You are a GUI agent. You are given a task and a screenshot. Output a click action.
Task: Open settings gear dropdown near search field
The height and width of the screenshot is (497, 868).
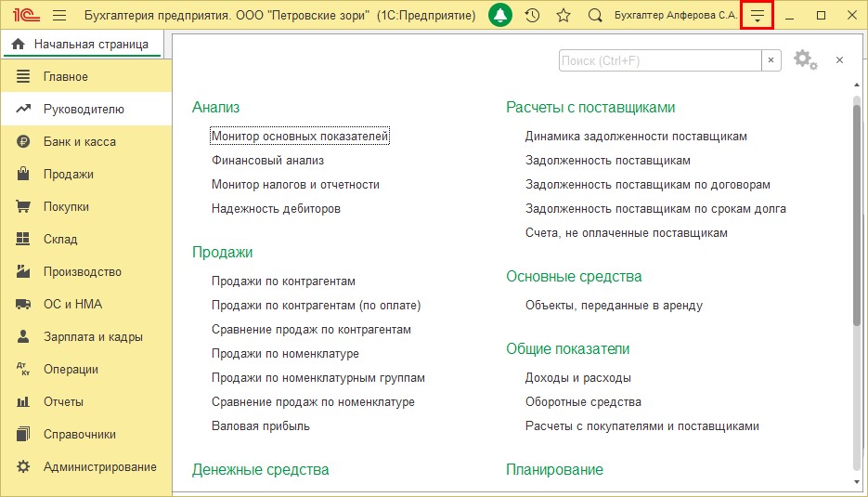[x=805, y=60]
